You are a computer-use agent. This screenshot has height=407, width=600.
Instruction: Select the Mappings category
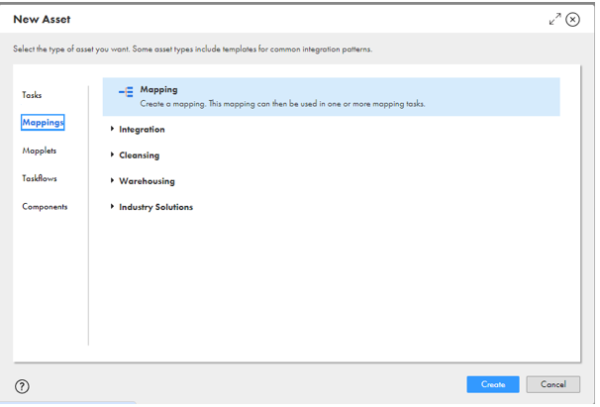43,122
